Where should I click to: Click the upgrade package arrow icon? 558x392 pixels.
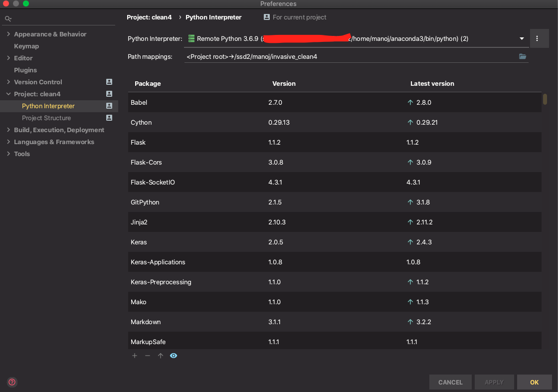(161, 356)
